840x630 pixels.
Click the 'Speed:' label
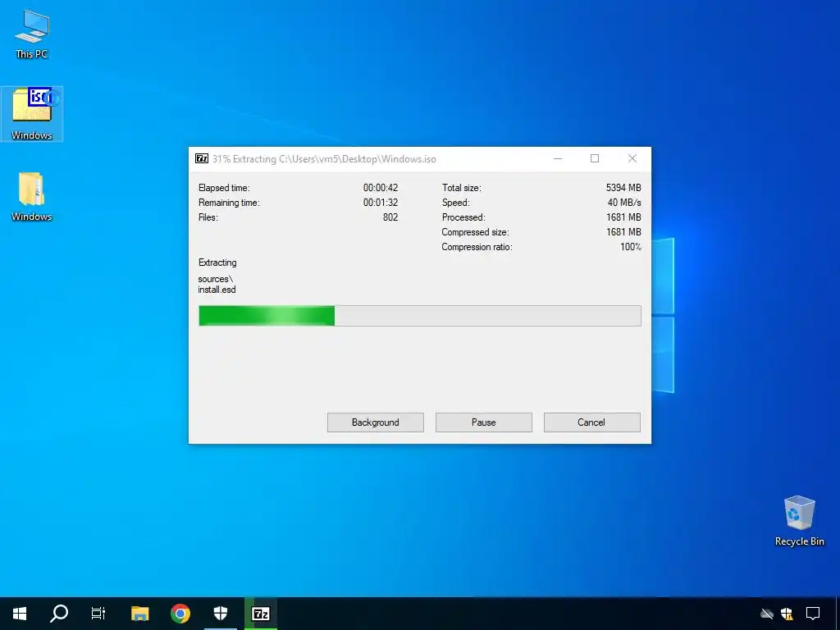point(455,203)
